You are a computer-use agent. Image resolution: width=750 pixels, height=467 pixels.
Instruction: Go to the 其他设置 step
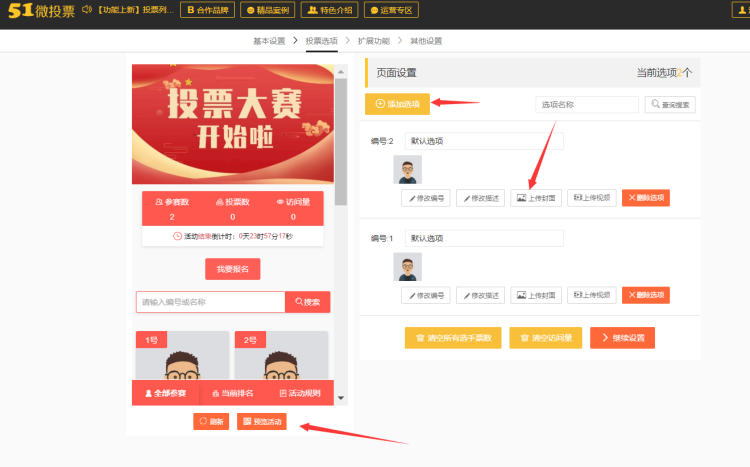point(426,41)
